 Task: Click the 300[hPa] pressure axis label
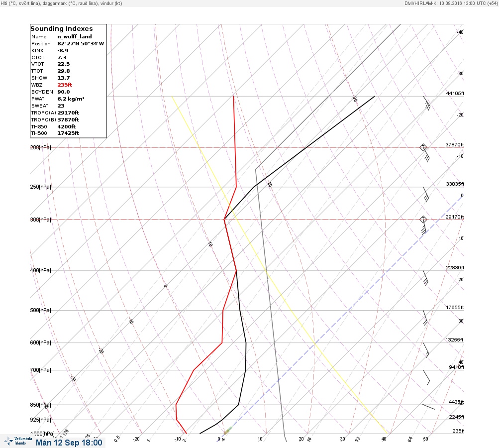click(x=40, y=220)
